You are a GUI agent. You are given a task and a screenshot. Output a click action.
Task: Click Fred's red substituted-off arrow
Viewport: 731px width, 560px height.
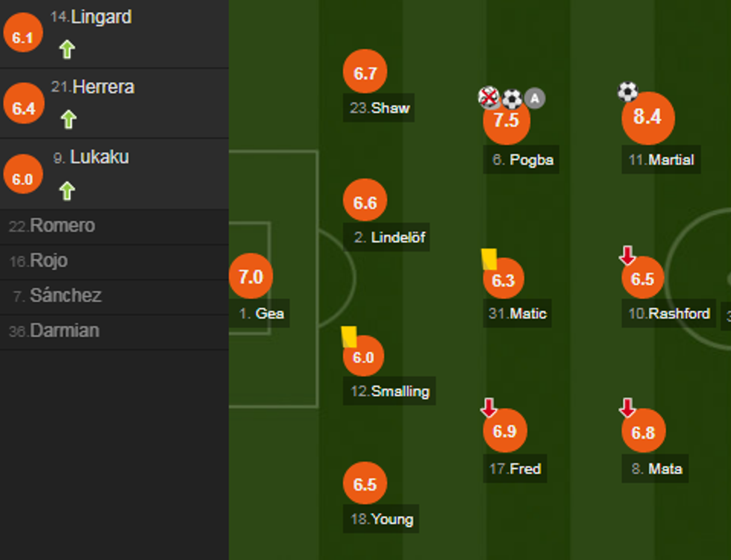[x=489, y=408]
